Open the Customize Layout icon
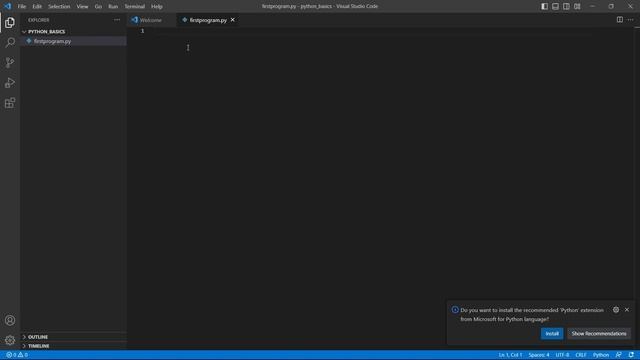 coord(577,6)
